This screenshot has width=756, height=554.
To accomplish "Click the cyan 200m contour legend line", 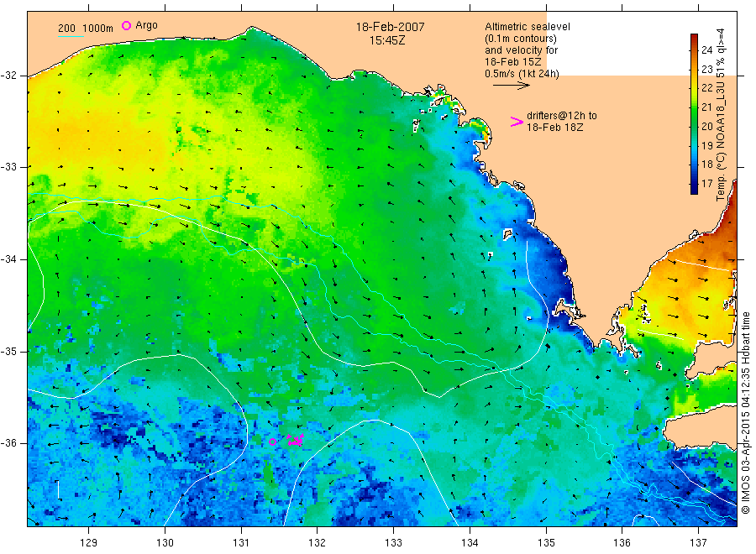I will pos(71,36).
